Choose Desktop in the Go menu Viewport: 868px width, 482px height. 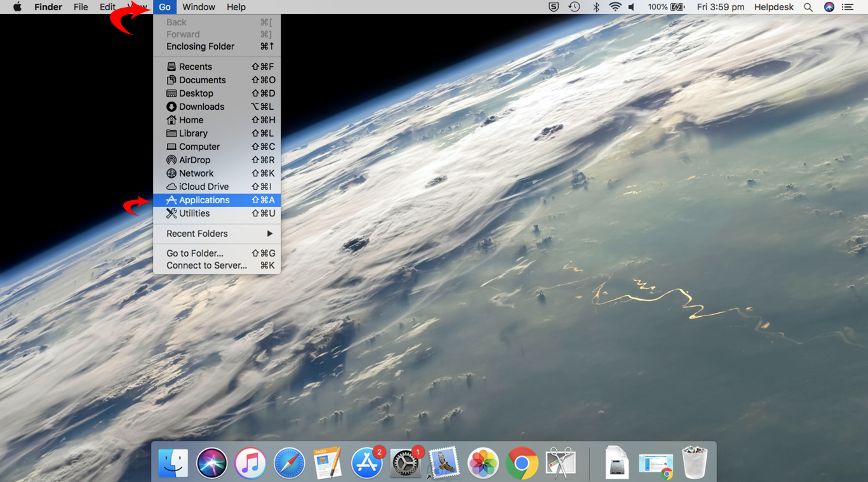tap(217, 93)
